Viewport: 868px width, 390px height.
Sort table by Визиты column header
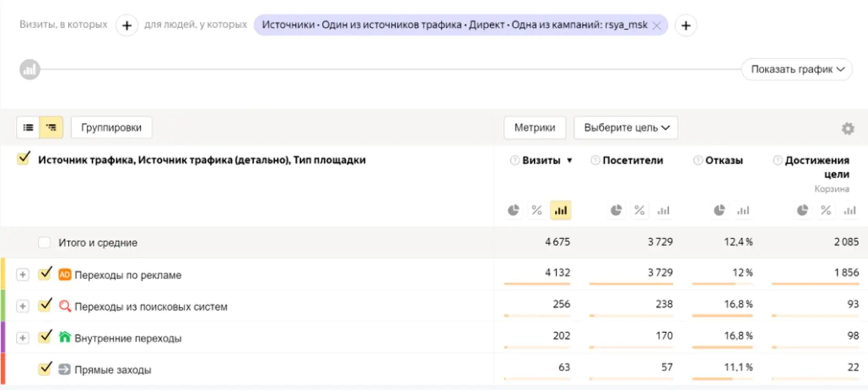(541, 160)
